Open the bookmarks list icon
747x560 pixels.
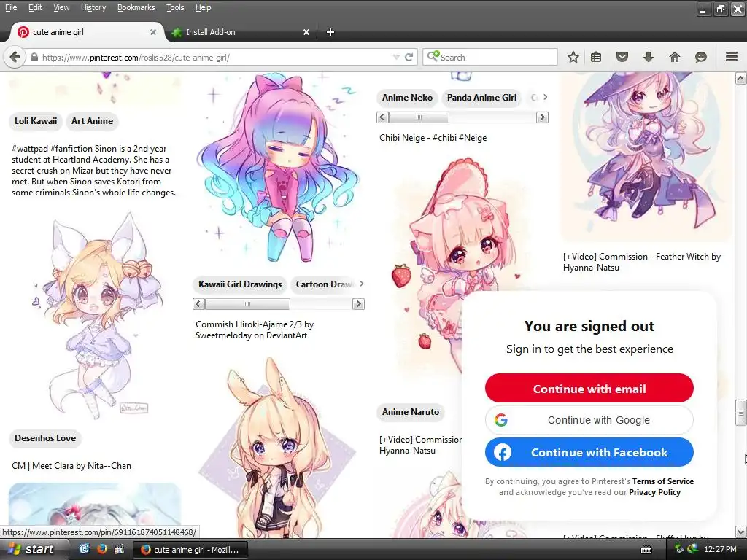tap(596, 57)
